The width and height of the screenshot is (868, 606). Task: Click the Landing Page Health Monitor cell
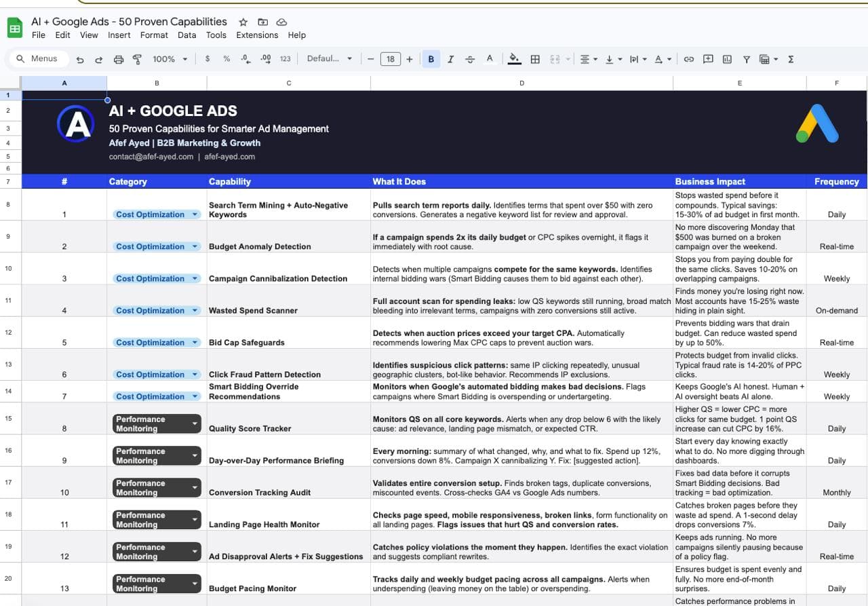(x=289, y=514)
